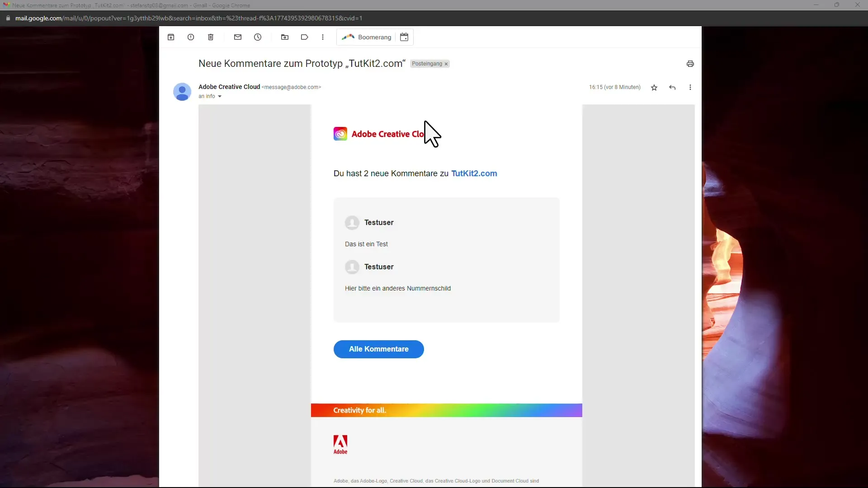
Task: Click the timestamp '16:15 (vor 8 Minuten)'
Action: tap(615, 87)
